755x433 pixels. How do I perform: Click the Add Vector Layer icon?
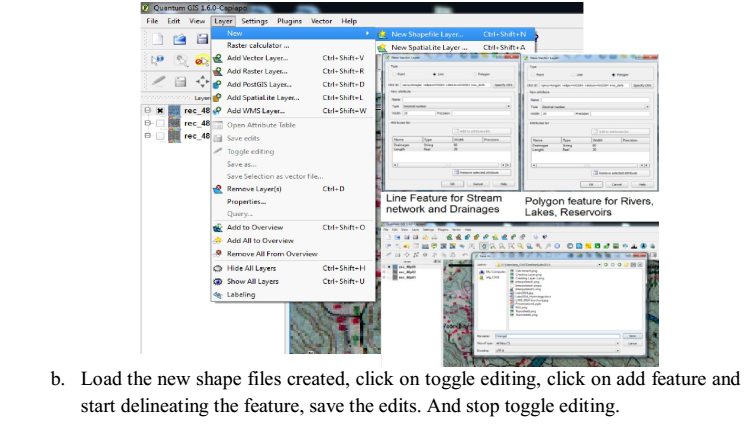(218, 59)
